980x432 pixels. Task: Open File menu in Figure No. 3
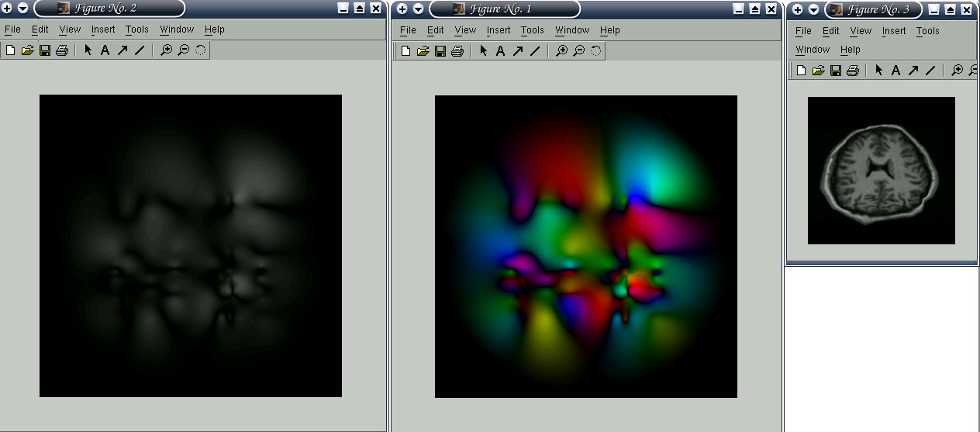pos(804,31)
